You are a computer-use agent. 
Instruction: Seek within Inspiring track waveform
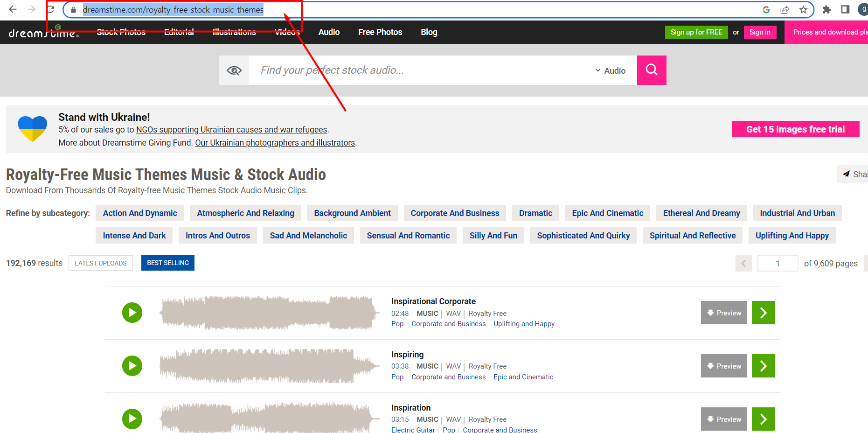(269, 366)
